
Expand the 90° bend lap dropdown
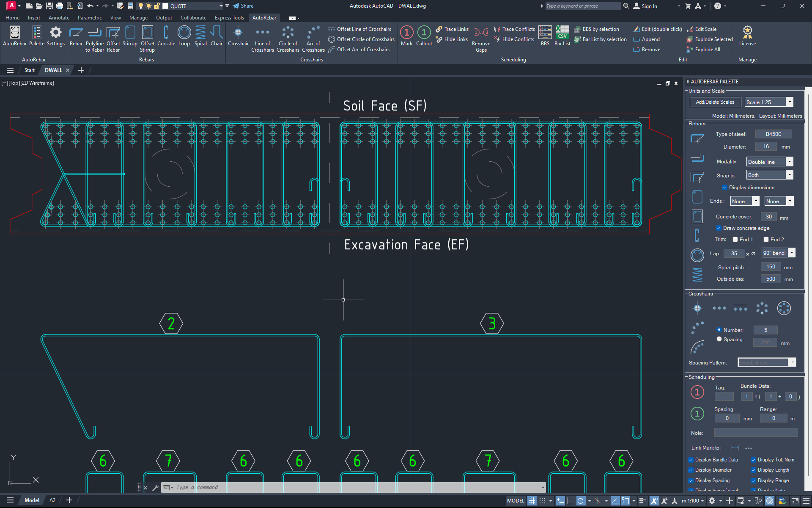793,253
